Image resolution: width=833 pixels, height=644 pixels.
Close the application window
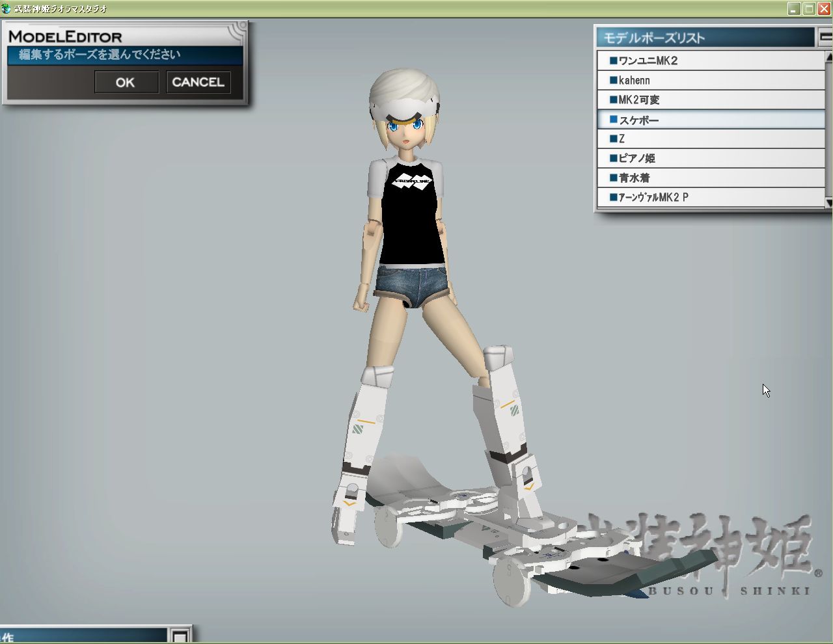pos(823,8)
